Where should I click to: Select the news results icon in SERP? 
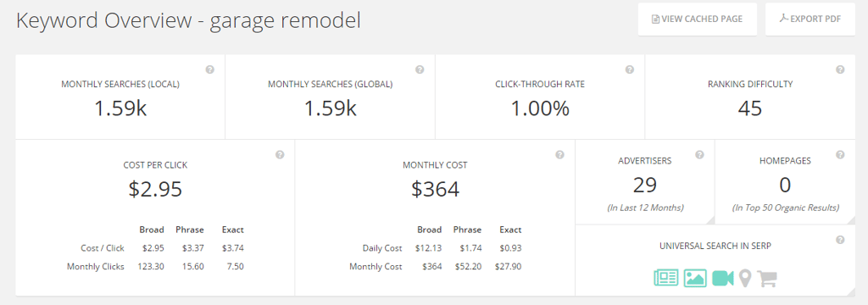666,278
